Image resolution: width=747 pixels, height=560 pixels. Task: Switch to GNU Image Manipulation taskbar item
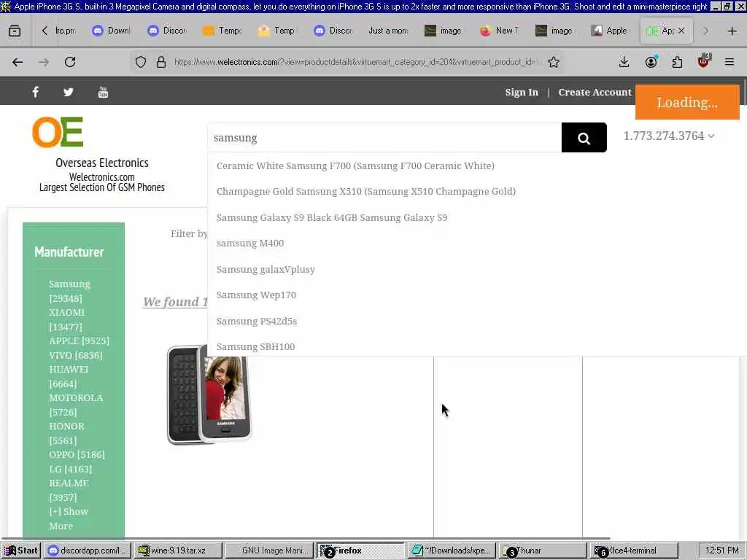269,551
